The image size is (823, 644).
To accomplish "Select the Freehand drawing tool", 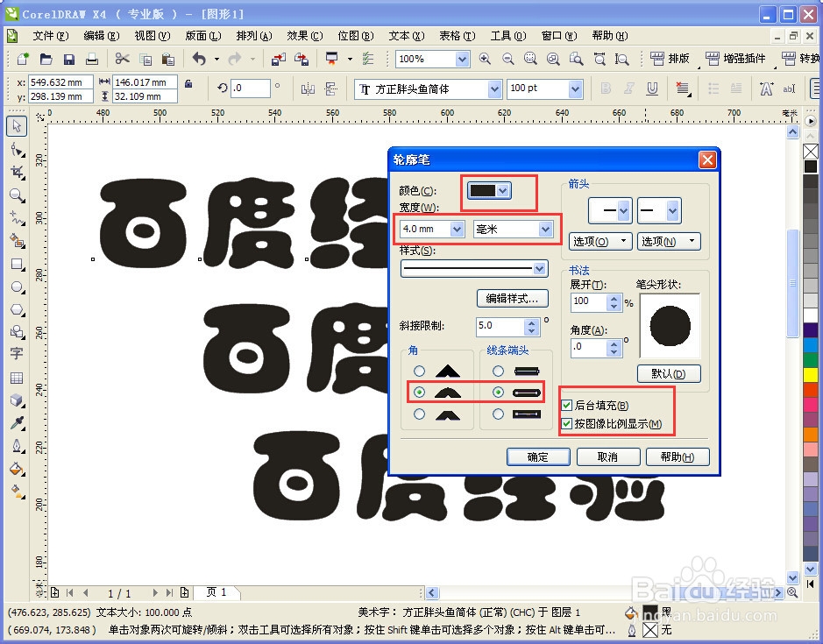I will (x=17, y=218).
